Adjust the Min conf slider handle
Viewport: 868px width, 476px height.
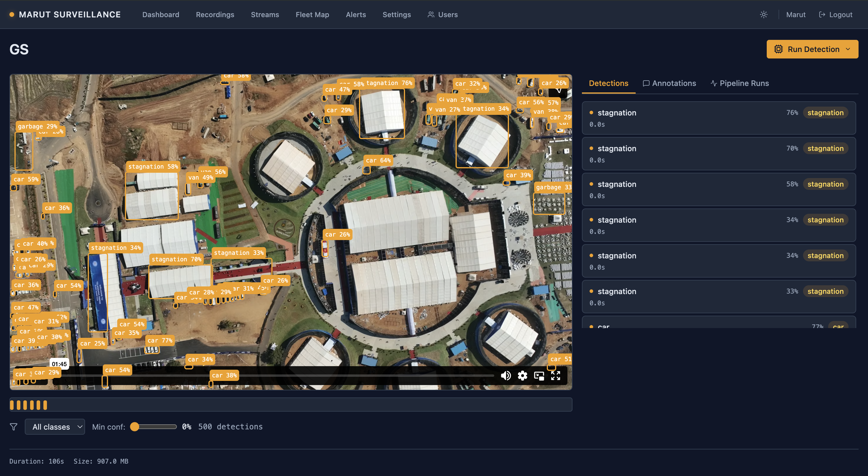134,427
